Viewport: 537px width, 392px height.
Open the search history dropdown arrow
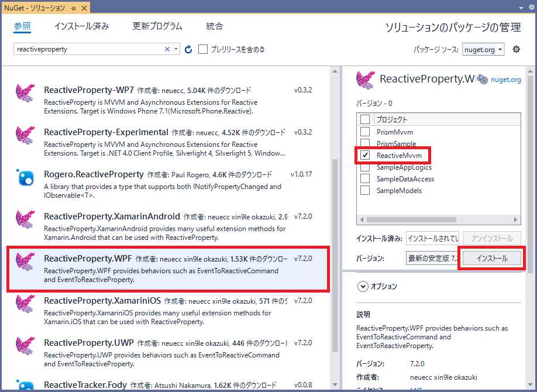tap(175, 49)
